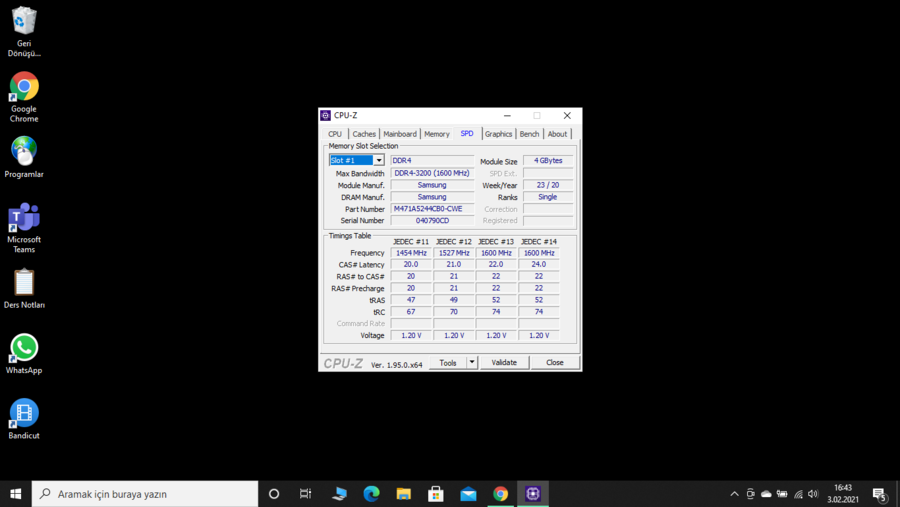Open notification action center
This screenshot has height=507, width=900.
(x=879, y=494)
